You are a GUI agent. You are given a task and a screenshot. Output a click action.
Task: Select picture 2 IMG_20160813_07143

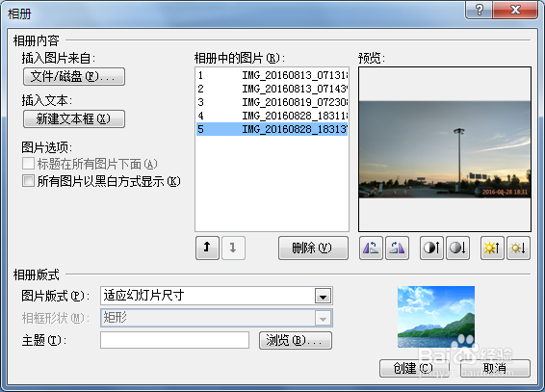[x=272, y=89]
